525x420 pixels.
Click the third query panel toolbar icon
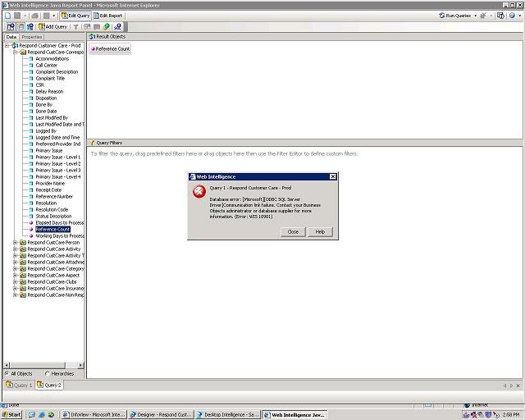30,27
